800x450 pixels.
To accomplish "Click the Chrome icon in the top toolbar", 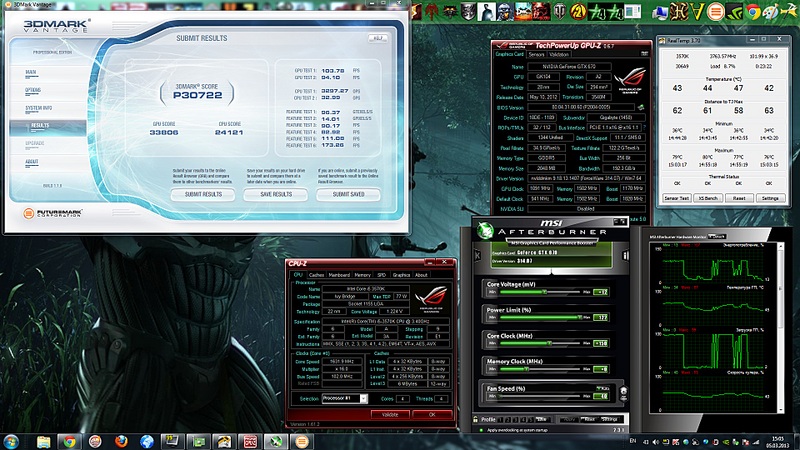I will (x=753, y=11).
